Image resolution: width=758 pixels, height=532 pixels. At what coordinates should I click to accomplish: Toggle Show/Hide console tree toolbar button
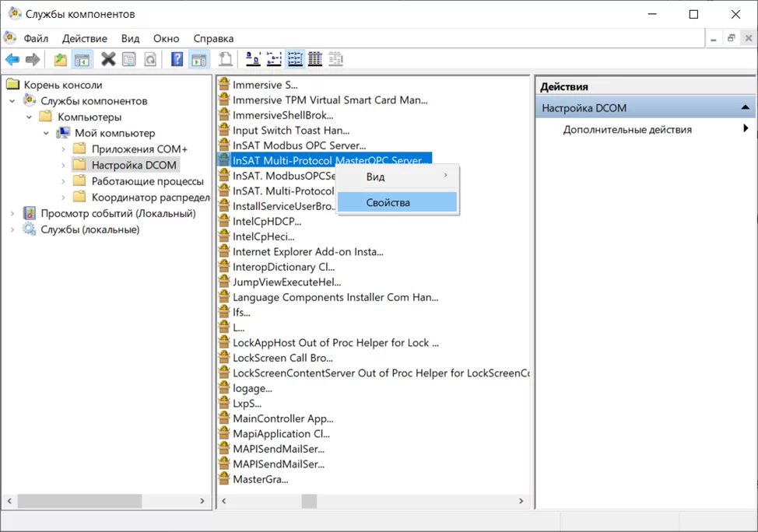82,60
